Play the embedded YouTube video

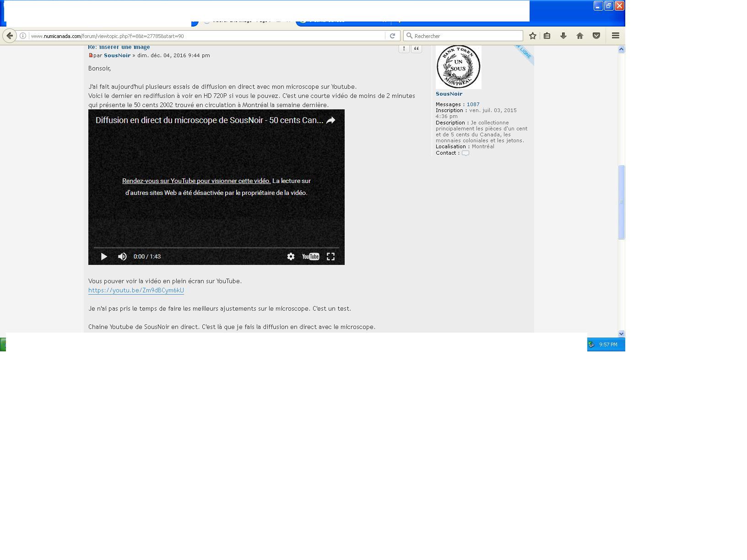[x=104, y=257]
